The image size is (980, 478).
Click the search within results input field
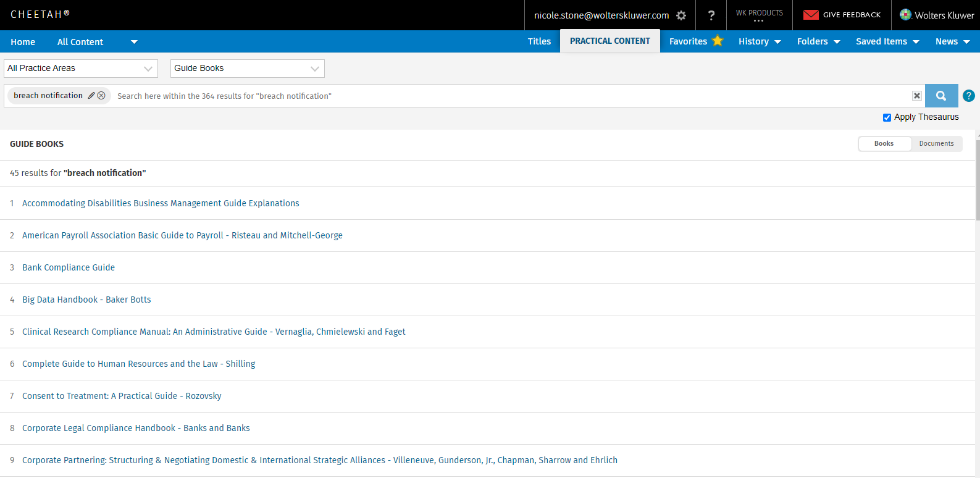(511, 96)
